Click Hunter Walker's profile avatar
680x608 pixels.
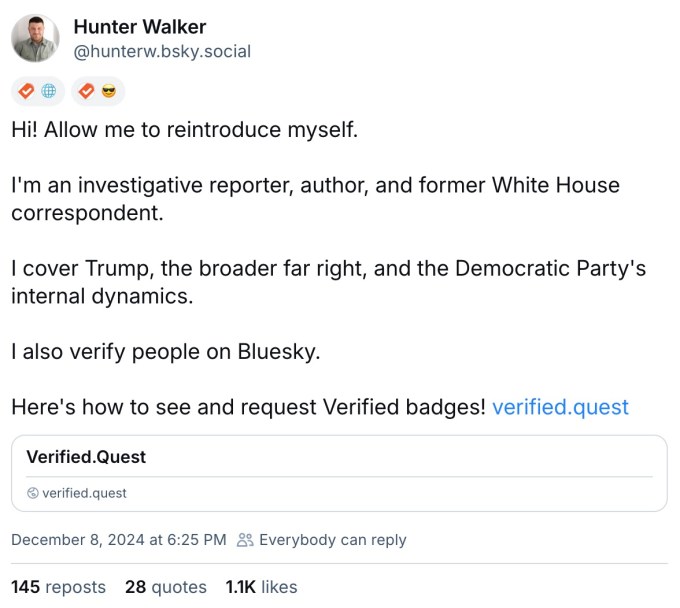[x=36, y=39]
